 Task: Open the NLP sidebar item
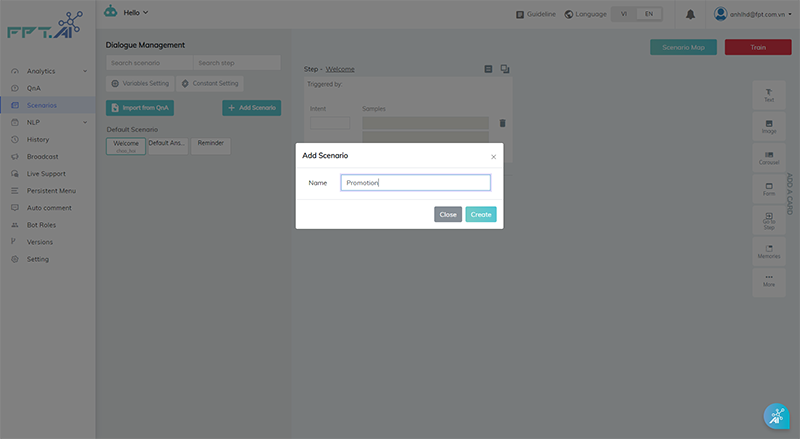[33, 123]
